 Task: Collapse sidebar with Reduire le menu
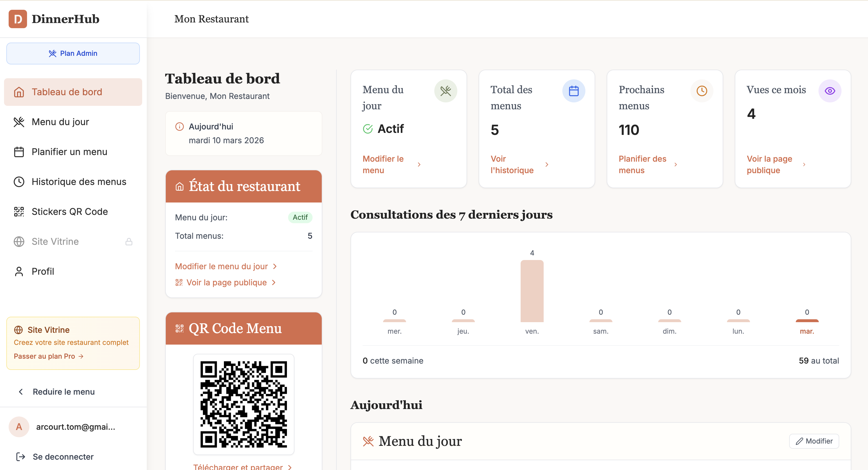pos(56,391)
